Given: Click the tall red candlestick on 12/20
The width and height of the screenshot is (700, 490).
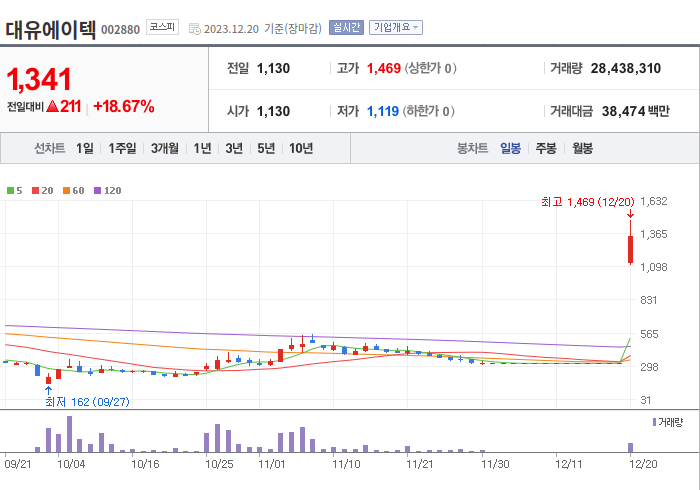Looking at the screenshot, I should [x=630, y=249].
